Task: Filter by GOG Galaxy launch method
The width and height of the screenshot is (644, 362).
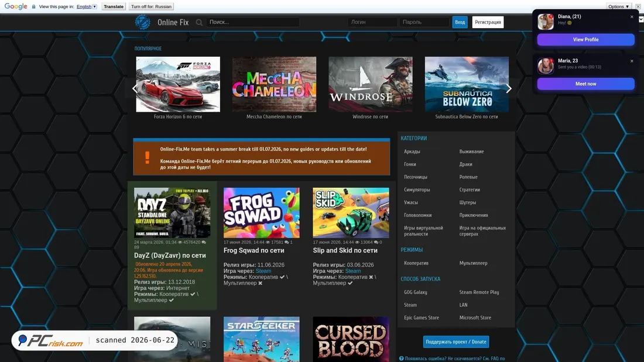Action: [416, 292]
